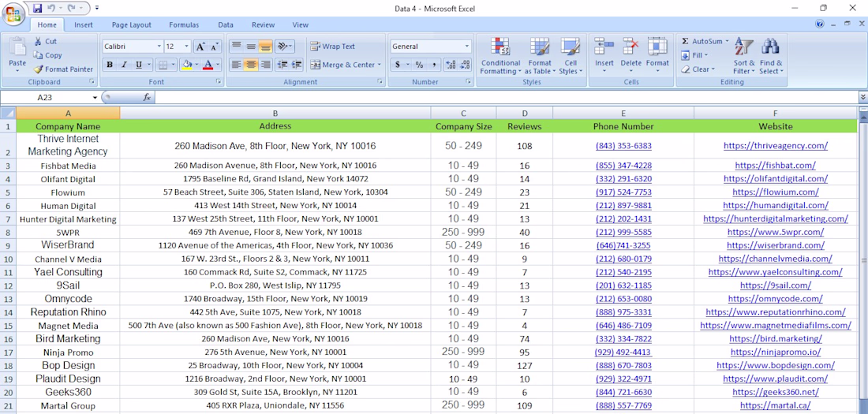Undo the last action
Screen dimensions: 868x414
(x=51, y=9)
